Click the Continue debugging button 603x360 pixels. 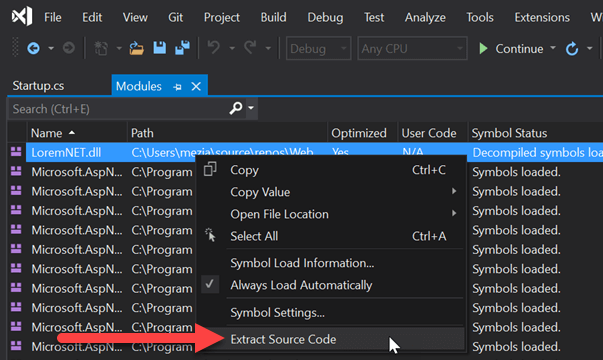point(512,49)
